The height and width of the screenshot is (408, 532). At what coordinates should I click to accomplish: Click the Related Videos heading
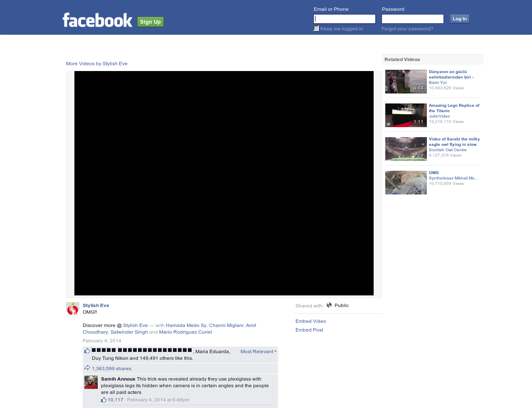point(402,59)
